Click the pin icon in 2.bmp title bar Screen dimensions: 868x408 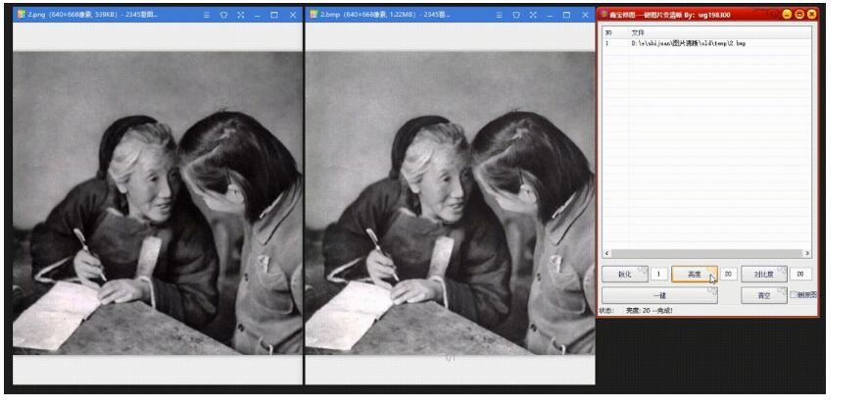pos(516,16)
